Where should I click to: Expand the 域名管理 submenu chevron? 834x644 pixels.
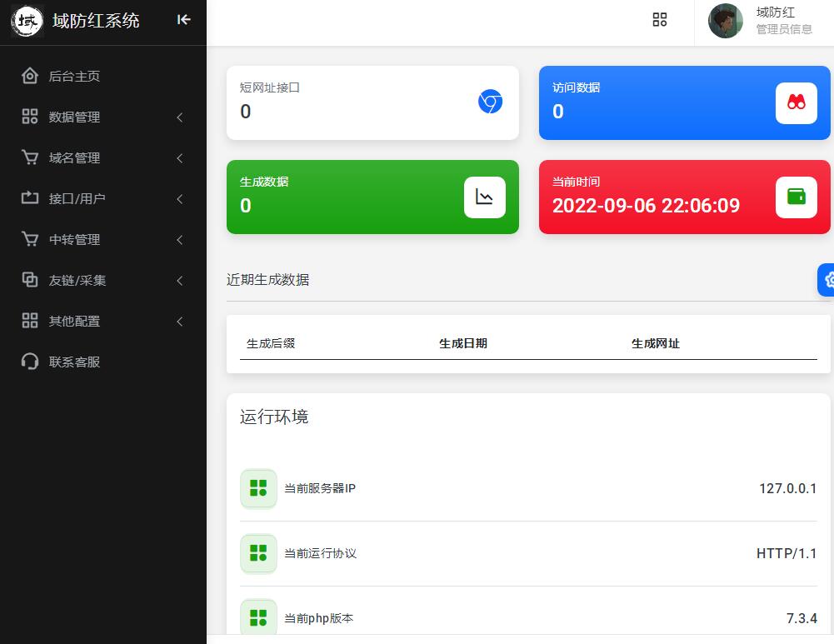[179, 158]
